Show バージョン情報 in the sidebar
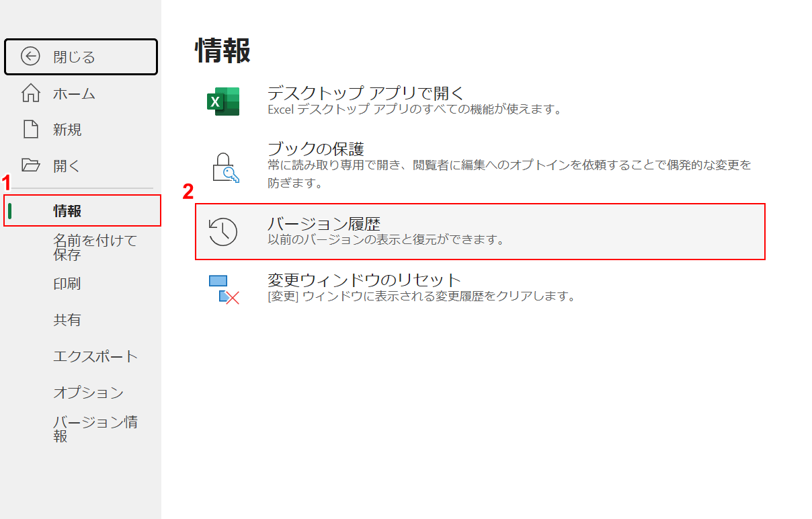812x519 pixels. coord(95,429)
